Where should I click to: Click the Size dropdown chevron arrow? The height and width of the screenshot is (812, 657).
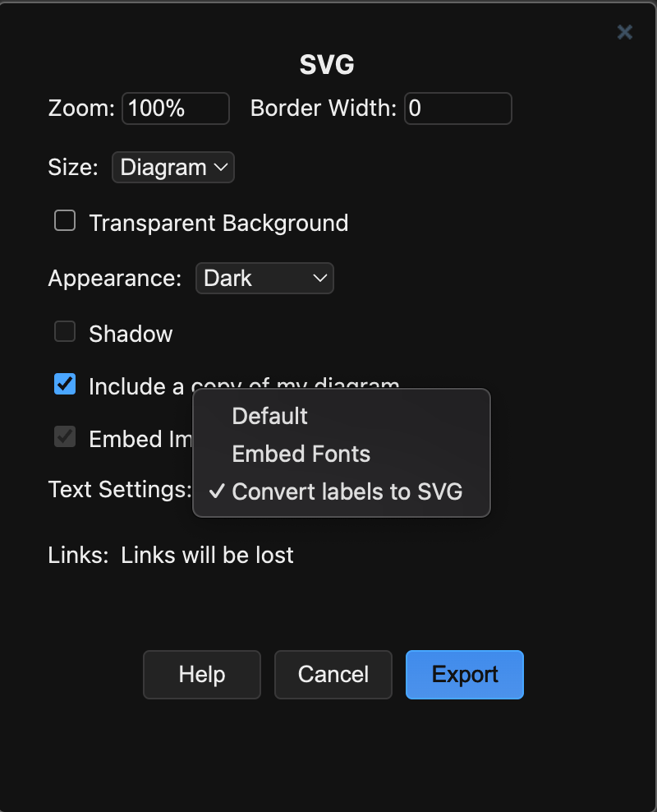pos(221,167)
